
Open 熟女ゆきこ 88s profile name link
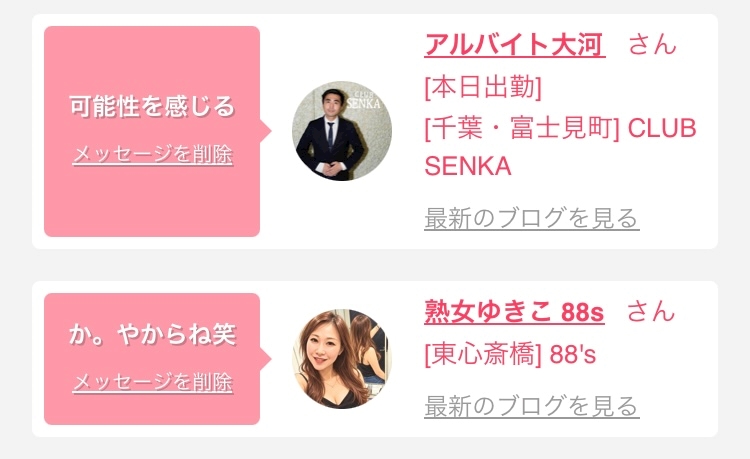point(514,312)
